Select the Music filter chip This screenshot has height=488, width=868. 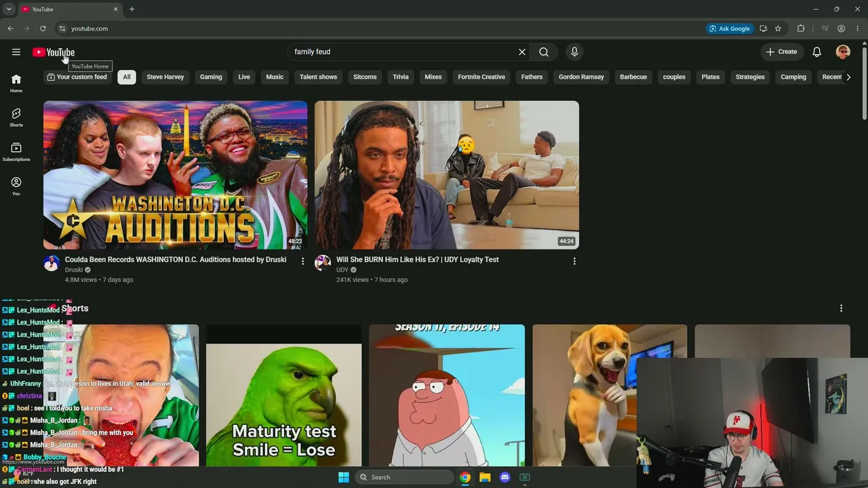275,77
